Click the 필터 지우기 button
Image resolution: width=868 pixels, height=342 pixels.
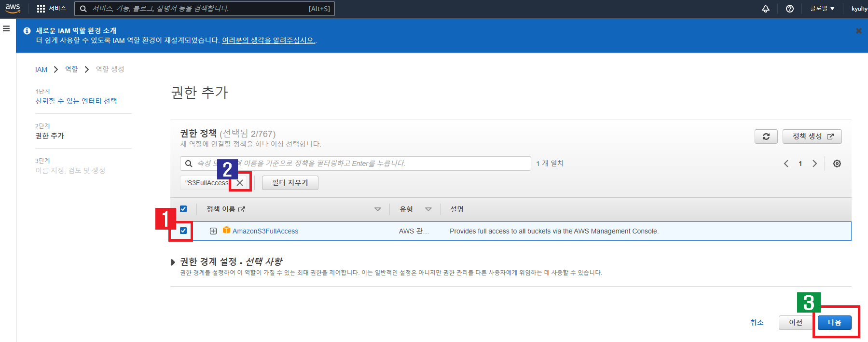tap(290, 183)
